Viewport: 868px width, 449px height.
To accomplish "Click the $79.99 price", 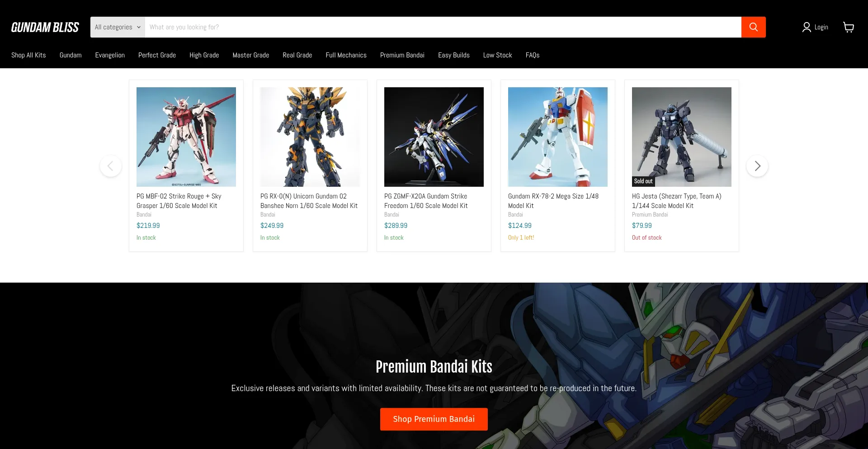I will tap(642, 226).
